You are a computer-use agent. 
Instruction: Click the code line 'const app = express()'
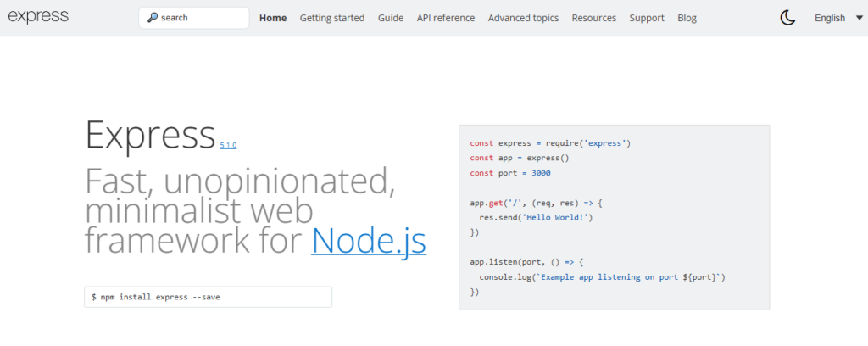coord(520,158)
